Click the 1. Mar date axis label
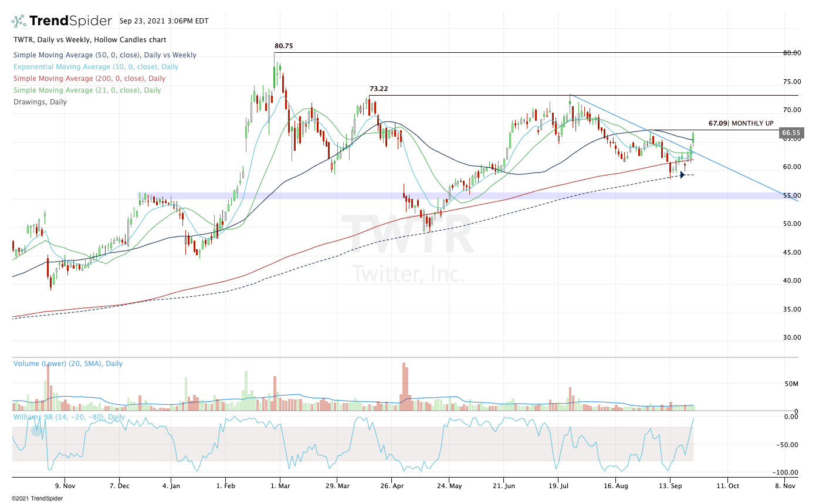 tap(280, 486)
